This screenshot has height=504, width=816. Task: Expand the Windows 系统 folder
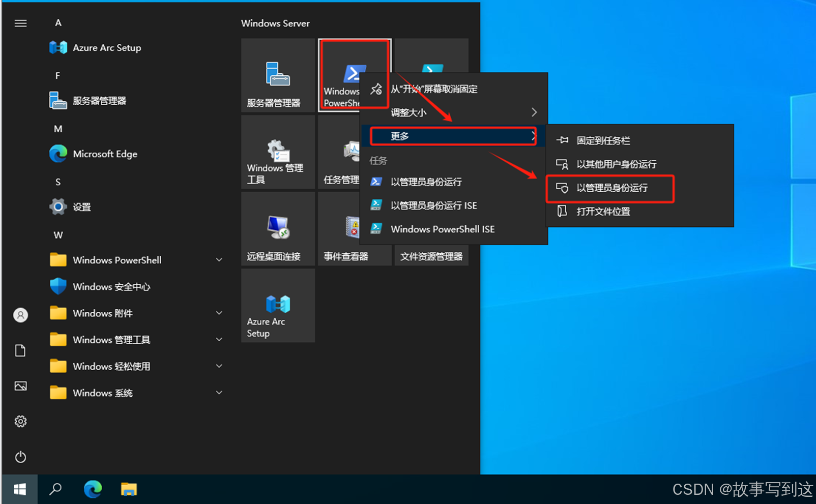coord(136,393)
